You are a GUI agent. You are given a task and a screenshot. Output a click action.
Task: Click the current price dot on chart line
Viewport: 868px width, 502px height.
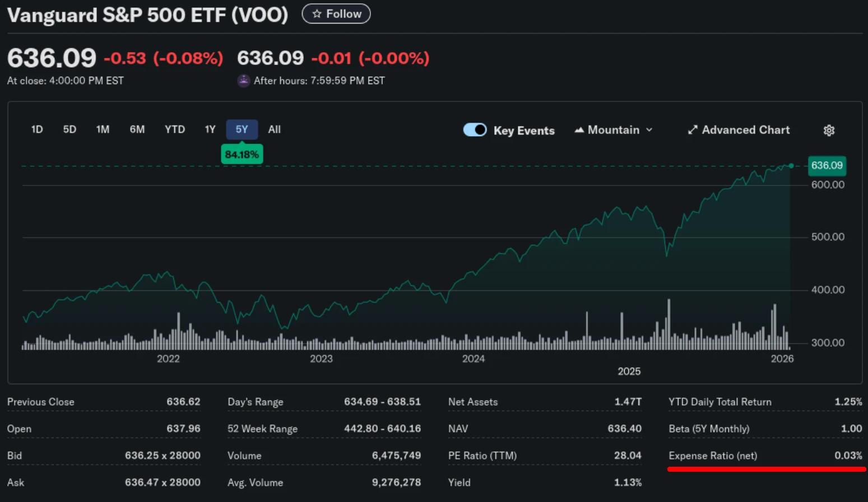(x=791, y=166)
